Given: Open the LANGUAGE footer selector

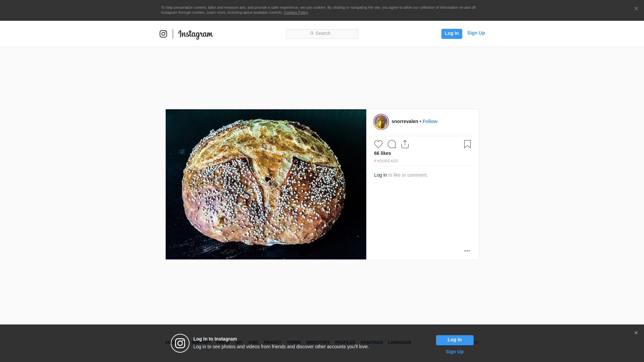Looking at the screenshot, I should pos(400,343).
